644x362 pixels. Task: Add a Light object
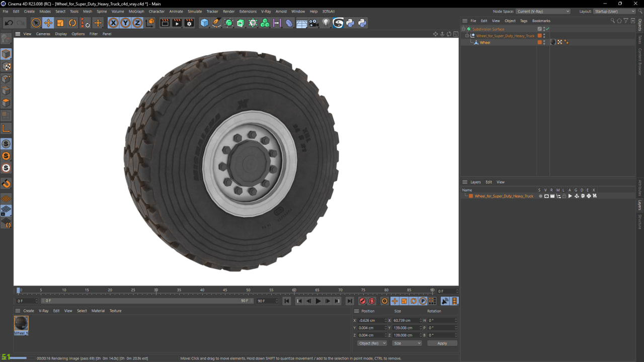tap(326, 23)
